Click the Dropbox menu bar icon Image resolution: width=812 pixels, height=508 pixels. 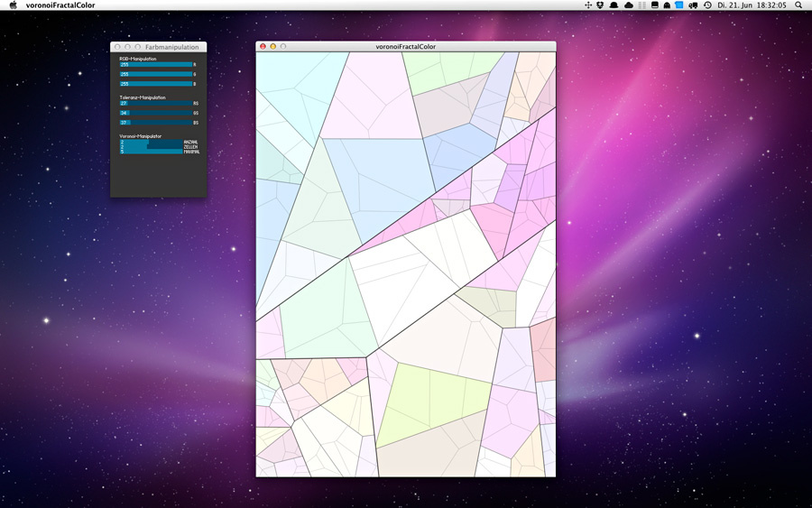pos(601,5)
